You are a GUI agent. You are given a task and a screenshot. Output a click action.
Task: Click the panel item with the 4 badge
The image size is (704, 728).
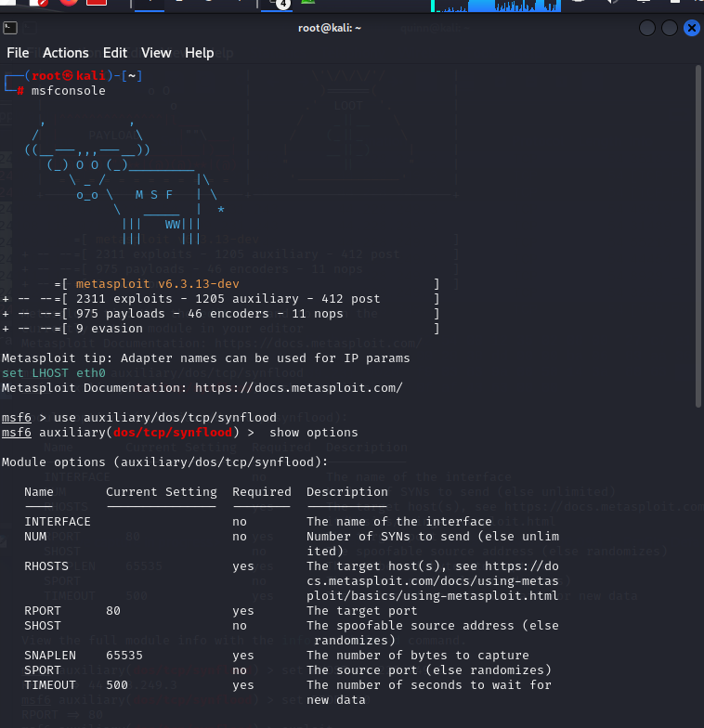coord(277,5)
